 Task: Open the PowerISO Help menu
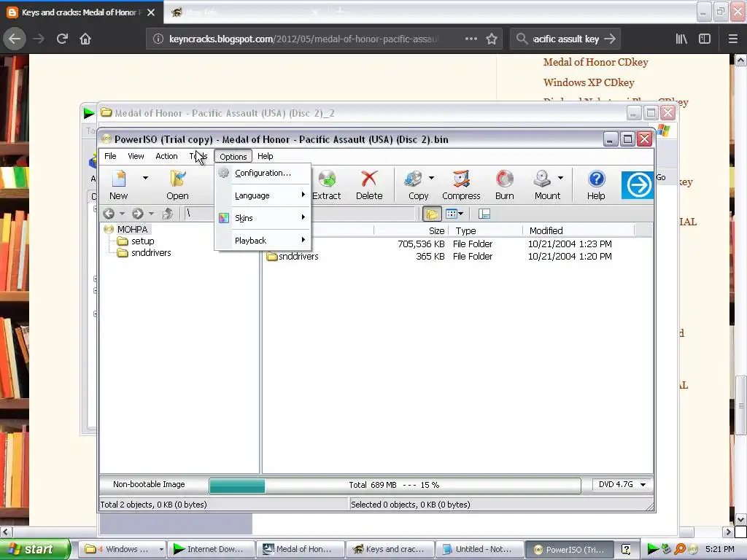(266, 156)
